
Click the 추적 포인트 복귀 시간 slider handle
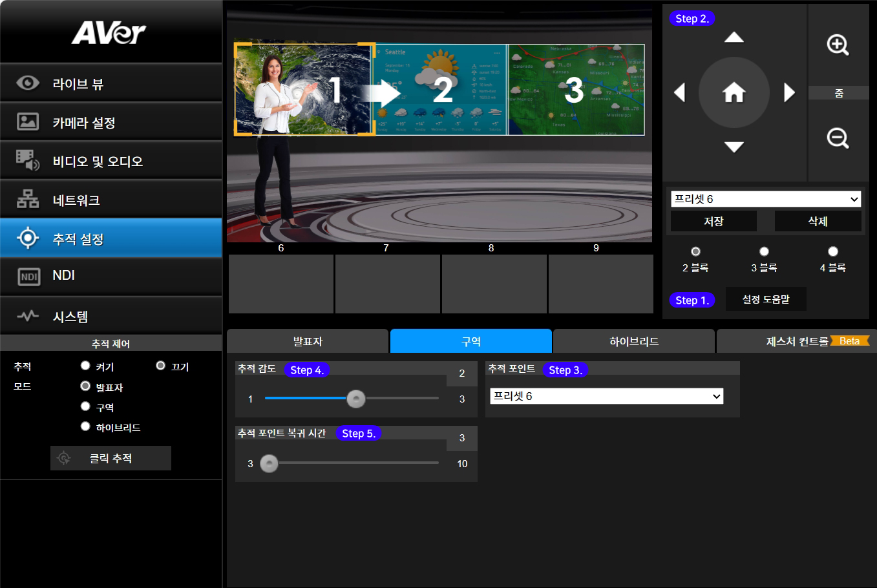pyautogui.click(x=269, y=463)
